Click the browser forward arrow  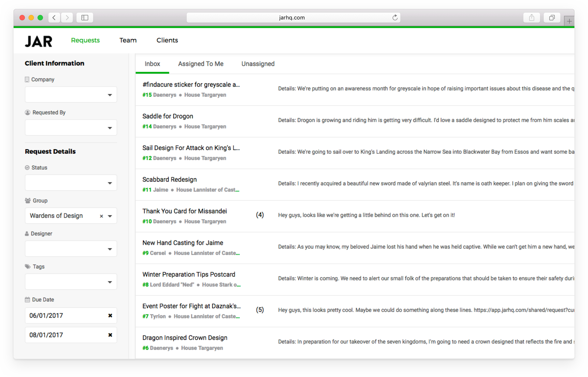point(67,18)
